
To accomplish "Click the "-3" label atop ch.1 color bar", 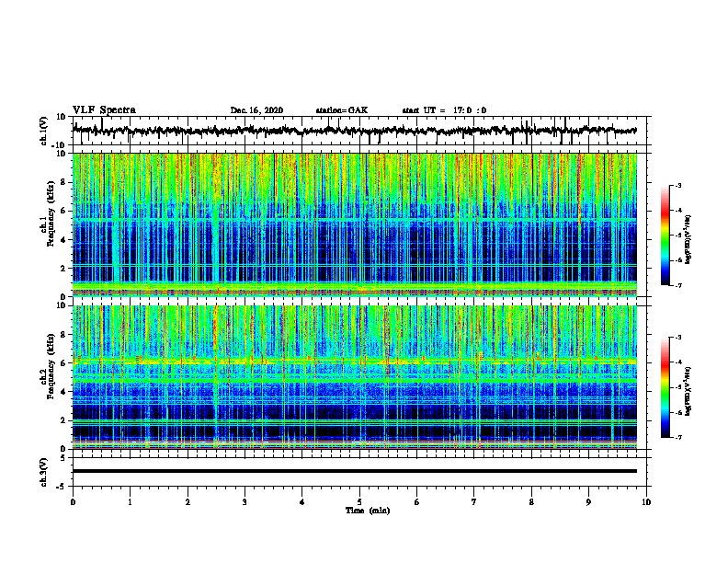I will pos(677,185).
